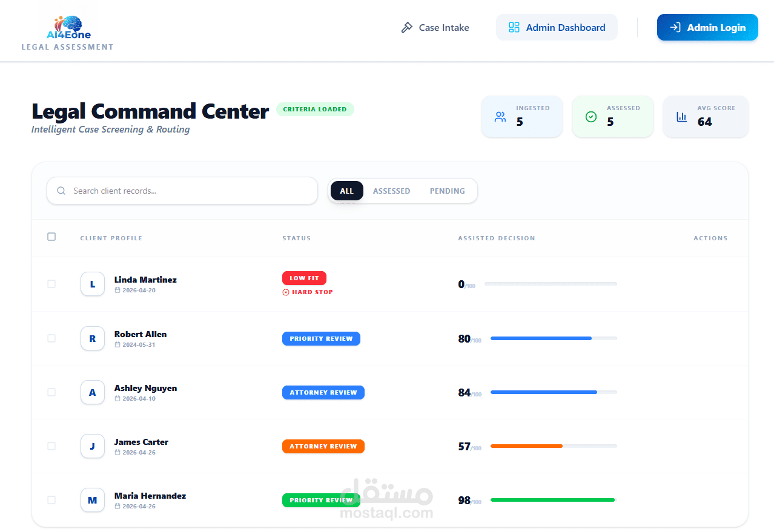Click calendar icon beside 2026-04-10

click(117, 399)
